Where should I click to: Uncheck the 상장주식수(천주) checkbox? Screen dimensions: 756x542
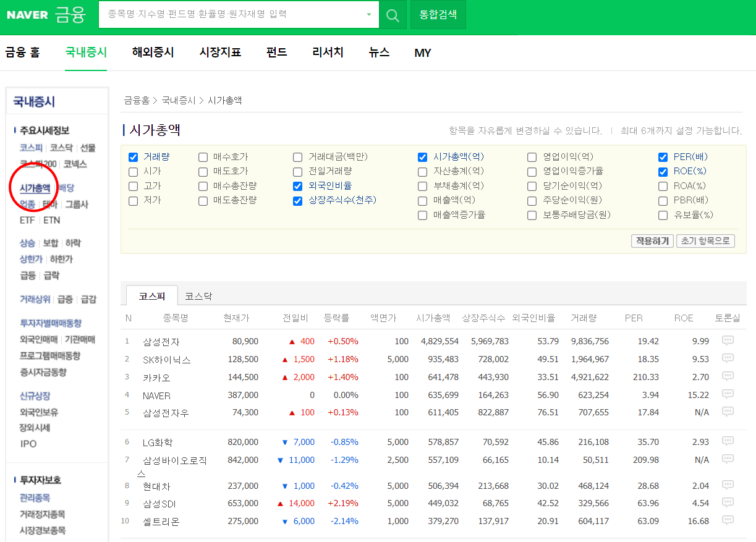point(297,201)
